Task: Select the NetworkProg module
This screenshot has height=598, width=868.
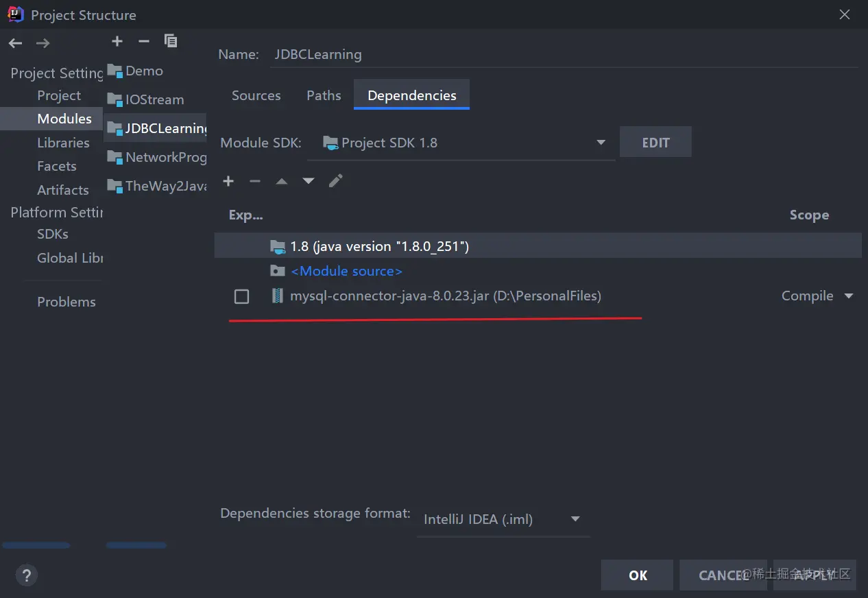Action: point(156,157)
